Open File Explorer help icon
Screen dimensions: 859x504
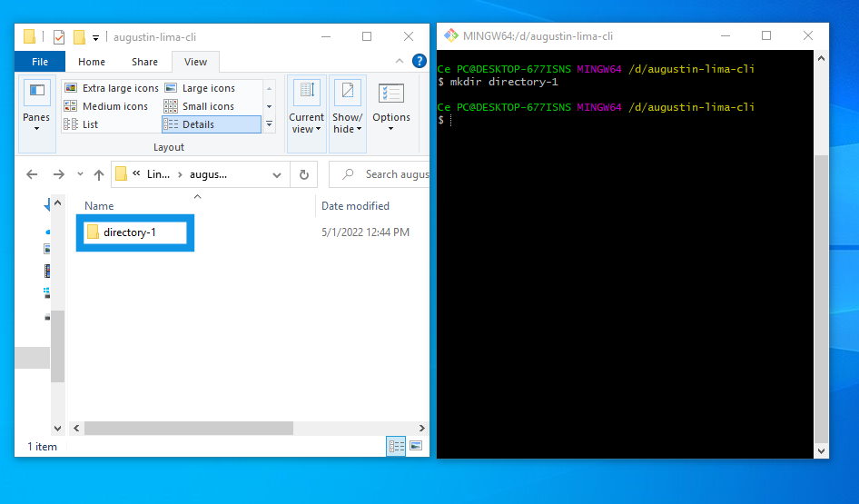point(420,61)
